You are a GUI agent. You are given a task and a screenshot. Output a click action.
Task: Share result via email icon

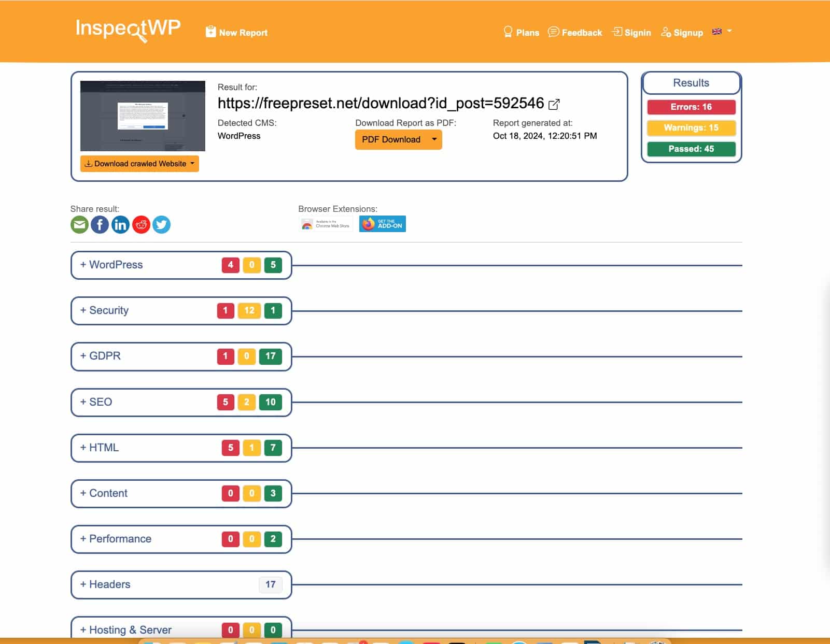pos(79,224)
